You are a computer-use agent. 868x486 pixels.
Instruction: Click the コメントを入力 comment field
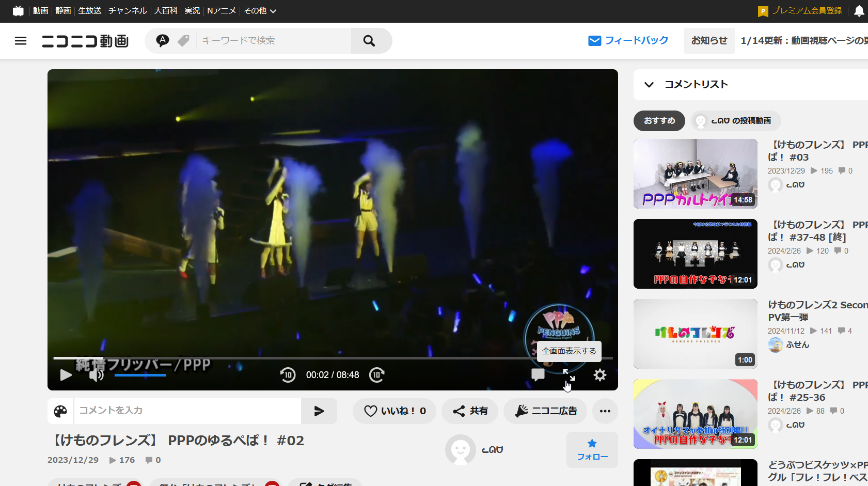coord(187,411)
